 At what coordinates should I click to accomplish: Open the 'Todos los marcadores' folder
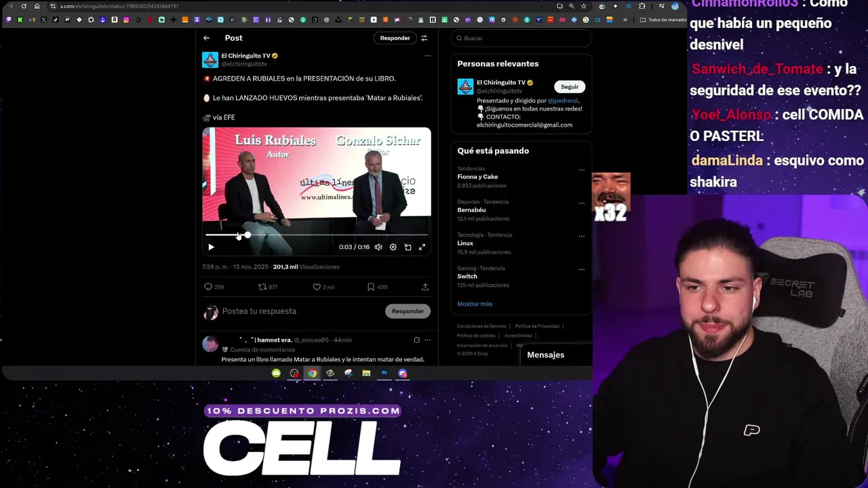(664, 20)
